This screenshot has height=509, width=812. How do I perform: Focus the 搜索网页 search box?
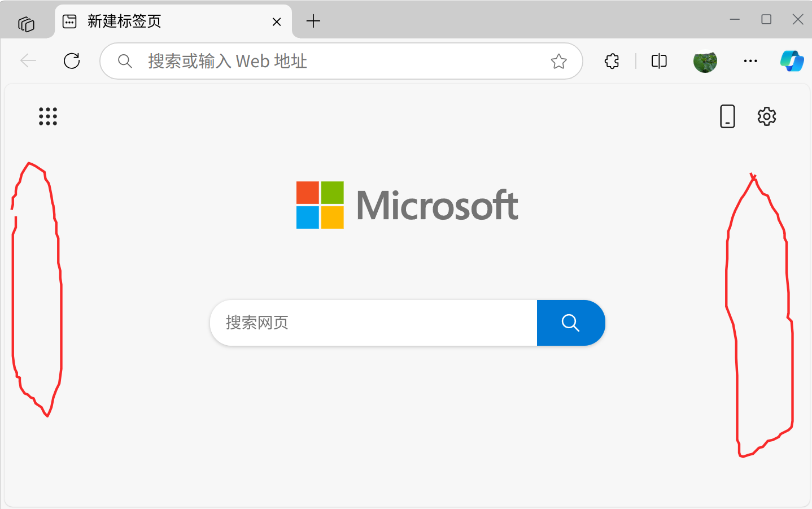point(373,323)
